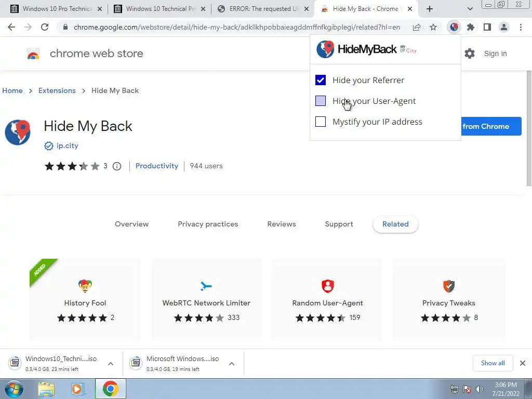Viewport: 532px width, 399px height.
Task: Open the Windows Start menu
Action: [14, 389]
